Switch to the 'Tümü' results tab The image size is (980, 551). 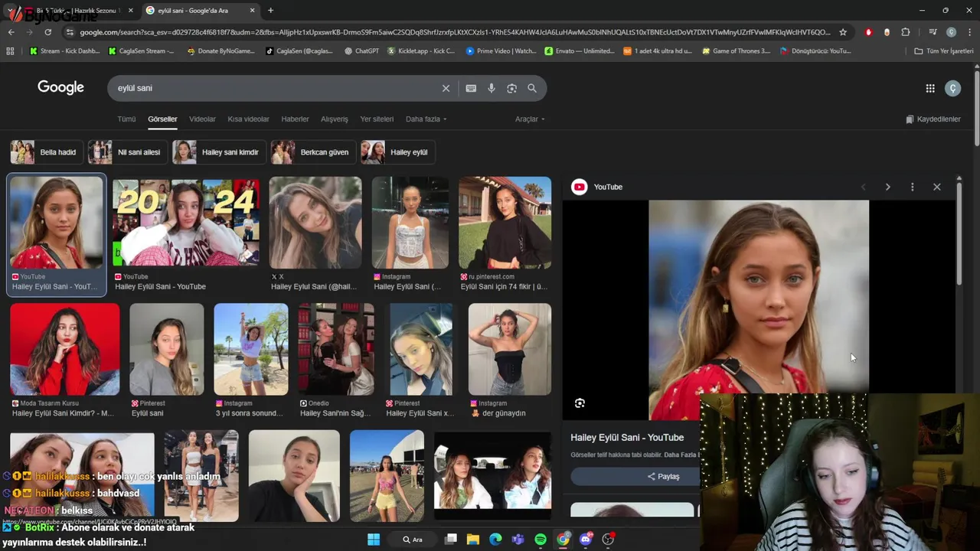126,119
